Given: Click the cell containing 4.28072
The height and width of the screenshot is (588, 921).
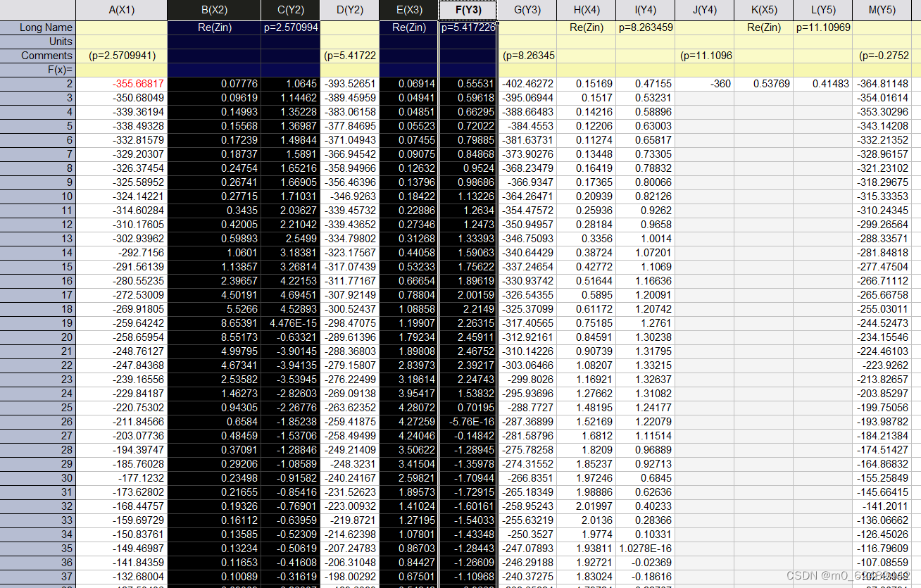Looking at the screenshot, I should [408, 408].
